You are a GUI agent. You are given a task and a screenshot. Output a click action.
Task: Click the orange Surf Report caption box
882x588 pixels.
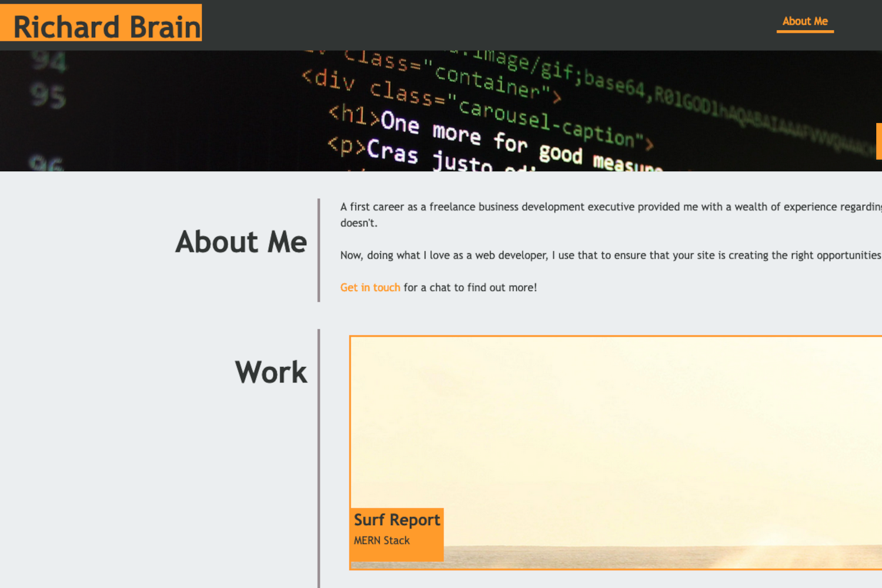point(396,535)
